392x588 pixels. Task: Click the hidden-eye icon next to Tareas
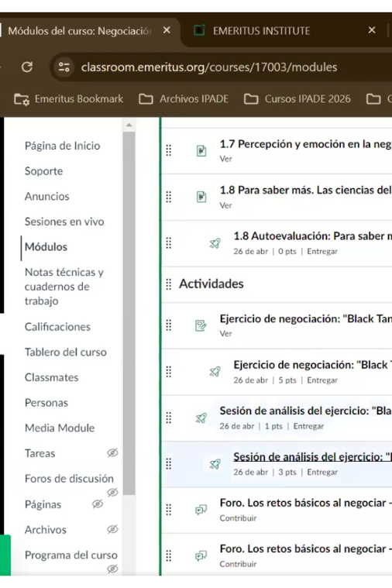point(112,452)
